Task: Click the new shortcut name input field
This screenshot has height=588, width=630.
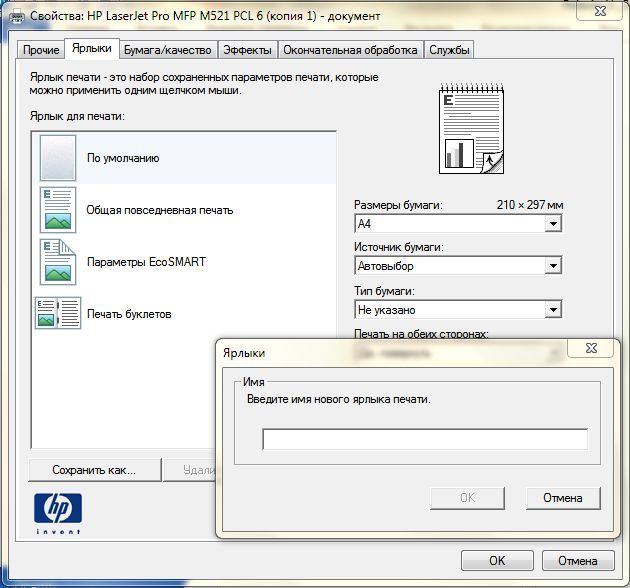Action: (x=425, y=439)
